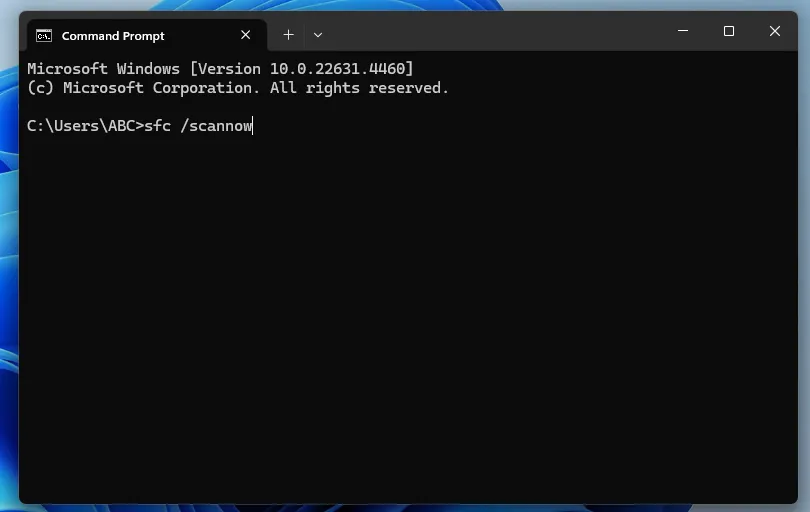Click the 'C:\Users\ABC>' prompt text
Screen dimensions: 810x512
(x=85, y=126)
